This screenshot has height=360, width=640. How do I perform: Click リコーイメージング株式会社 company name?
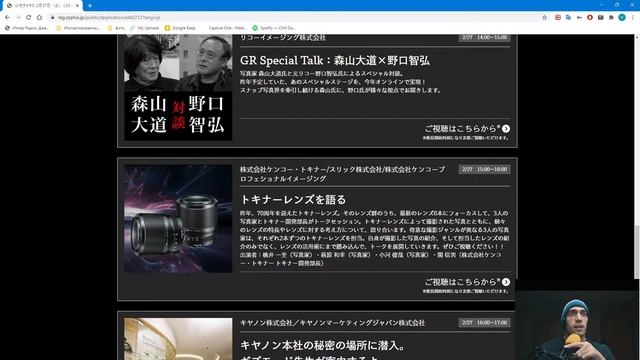point(283,38)
